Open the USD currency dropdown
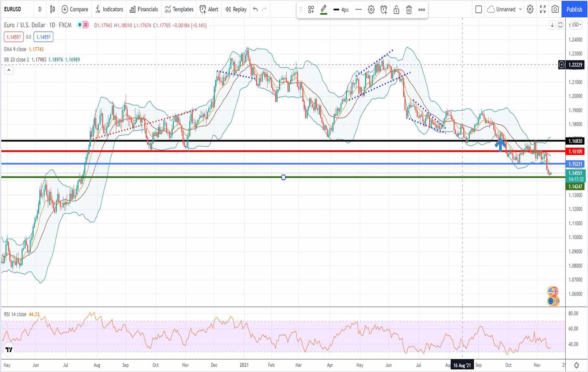 pyautogui.click(x=576, y=25)
